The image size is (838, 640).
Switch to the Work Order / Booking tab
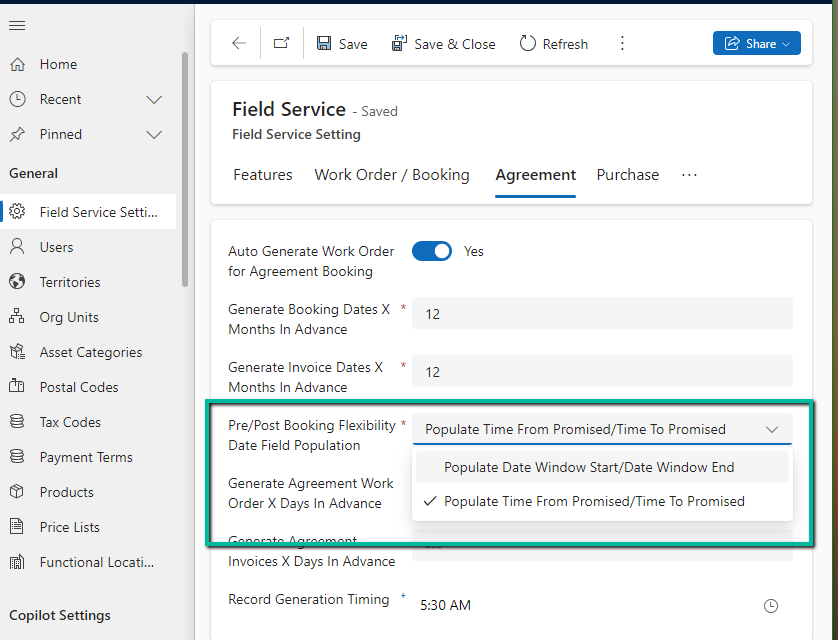(391, 175)
